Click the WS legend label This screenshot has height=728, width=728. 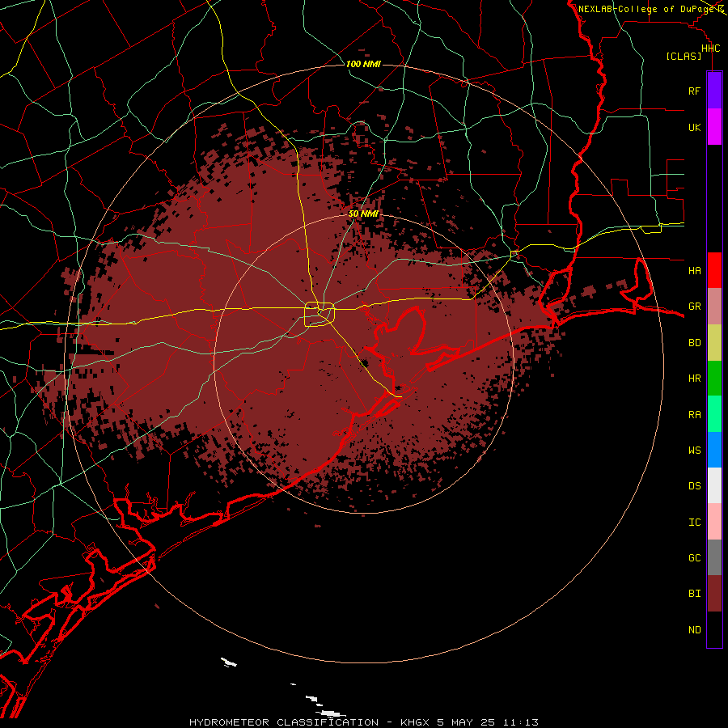[694, 450]
